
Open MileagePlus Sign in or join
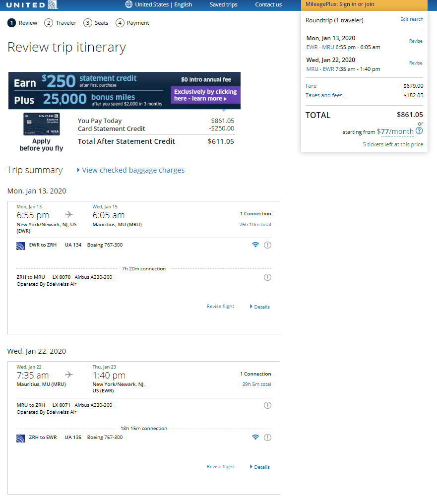tap(340, 4)
